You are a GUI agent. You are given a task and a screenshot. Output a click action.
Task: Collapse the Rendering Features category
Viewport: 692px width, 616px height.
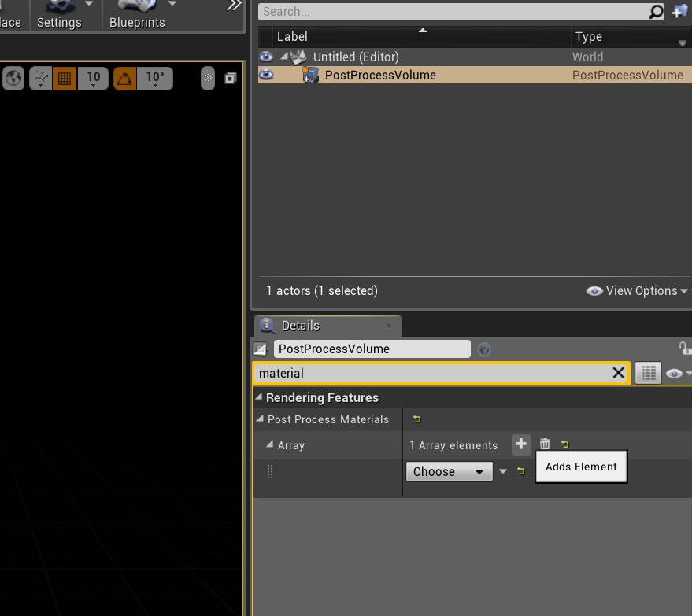[x=259, y=397]
